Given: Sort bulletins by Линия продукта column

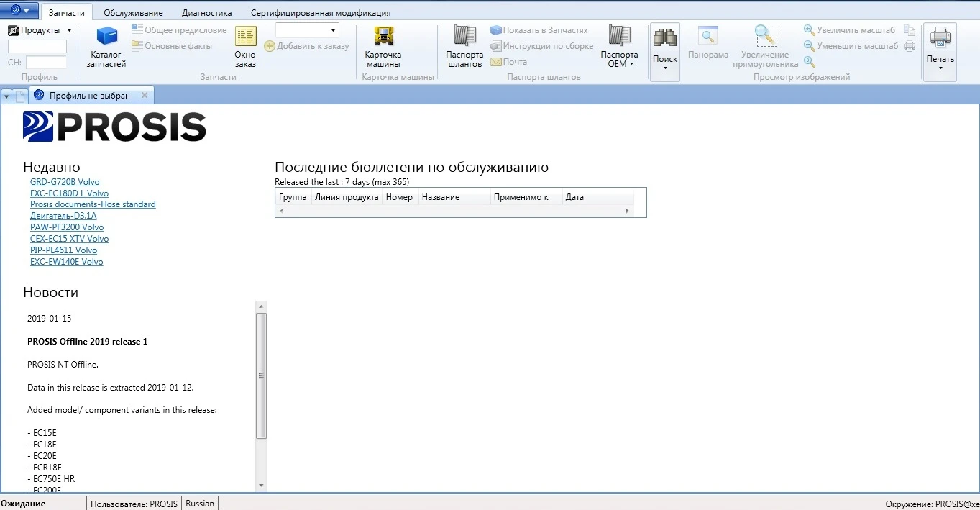Looking at the screenshot, I should coord(347,197).
